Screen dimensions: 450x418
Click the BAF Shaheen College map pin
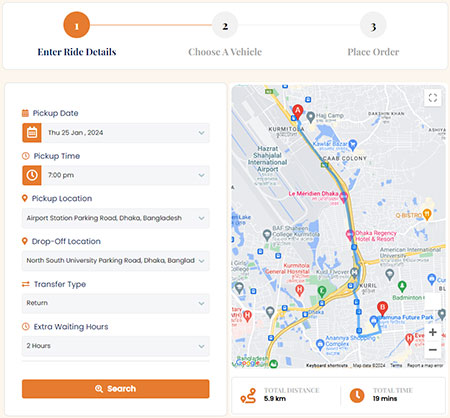point(267,235)
